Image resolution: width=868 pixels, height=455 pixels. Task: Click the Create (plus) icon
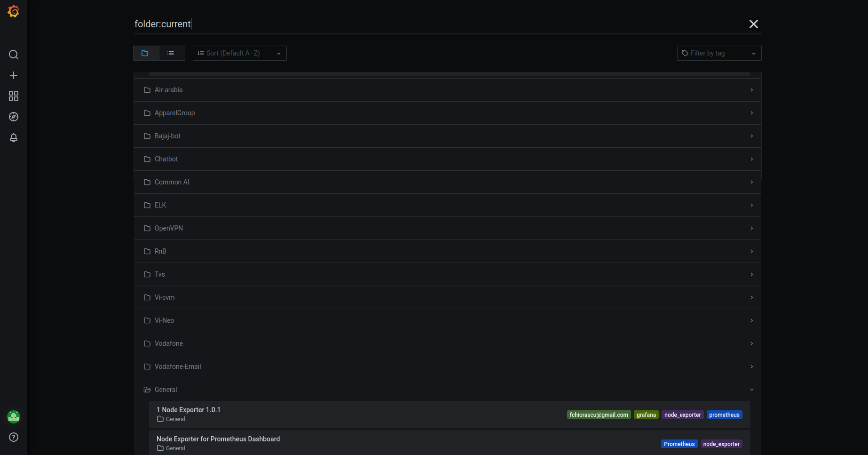[13, 75]
